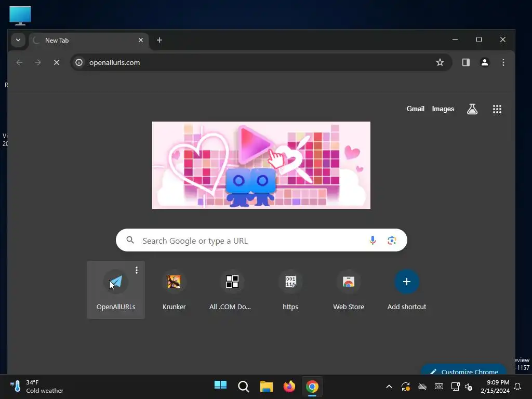
Task: Open the All .COM Do... shortcut
Action: [232, 290]
